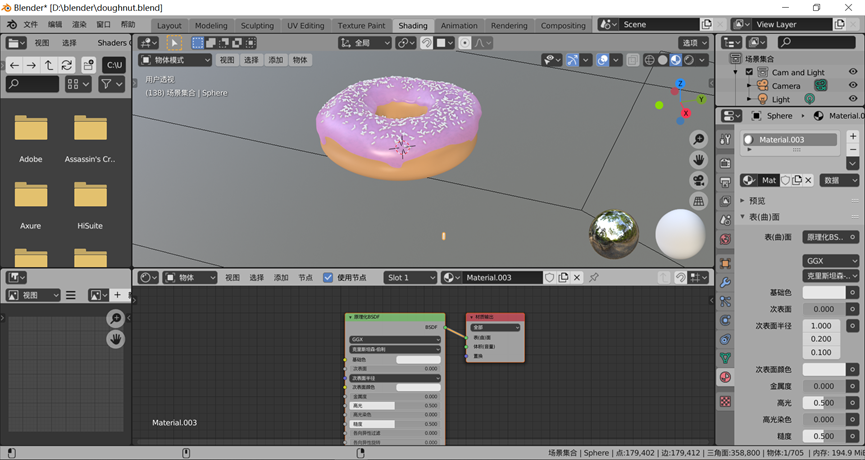Collapse the 表(曲)面 panel
Image resolution: width=865 pixels, height=460 pixels.
pos(763,217)
